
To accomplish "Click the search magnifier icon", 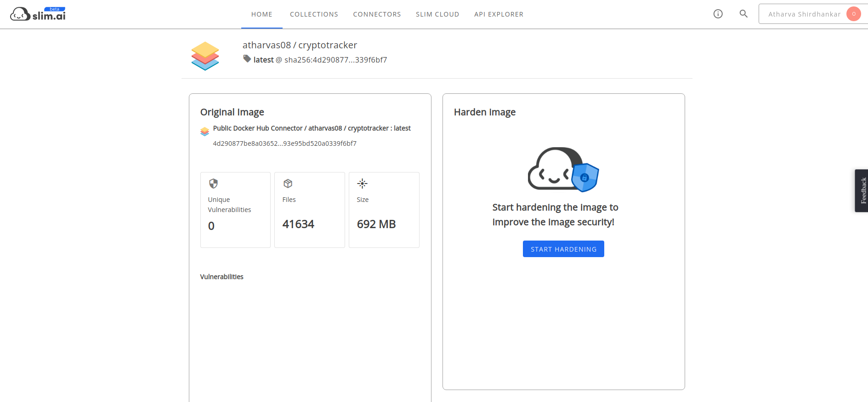I will pyautogui.click(x=743, y=14).
